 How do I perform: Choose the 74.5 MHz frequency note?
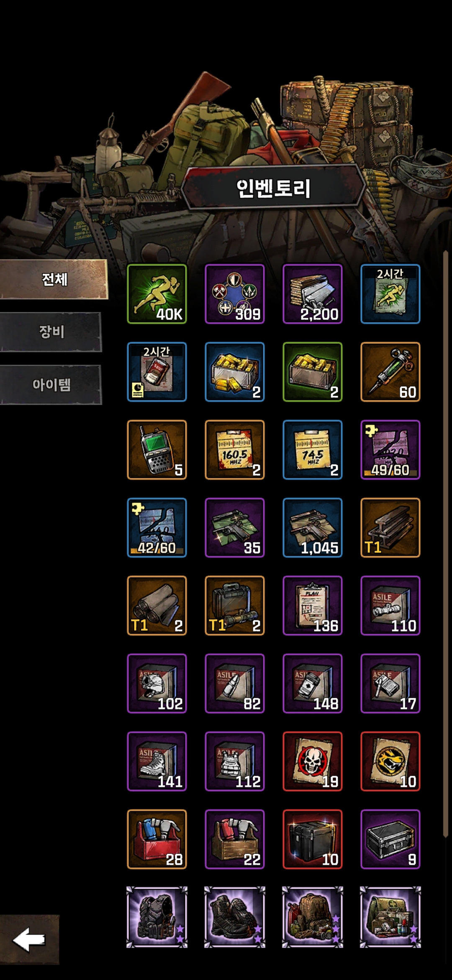coord(313,449)
